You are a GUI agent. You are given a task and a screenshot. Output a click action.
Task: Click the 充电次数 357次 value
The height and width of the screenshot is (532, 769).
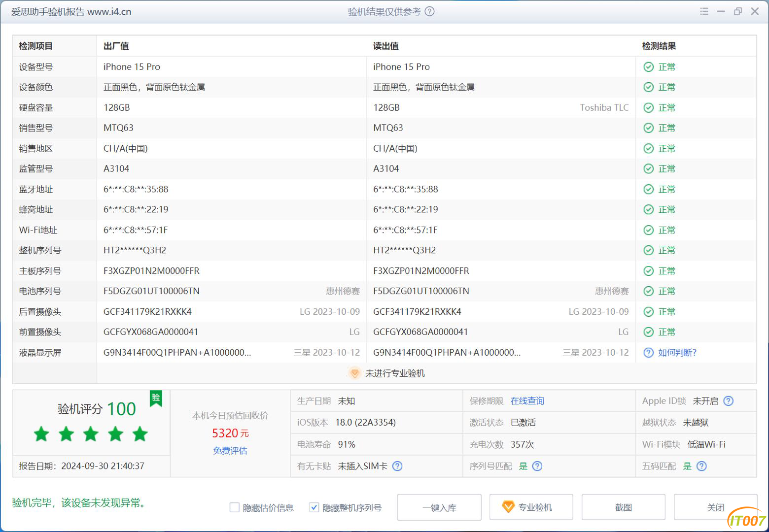click(523, 444)
